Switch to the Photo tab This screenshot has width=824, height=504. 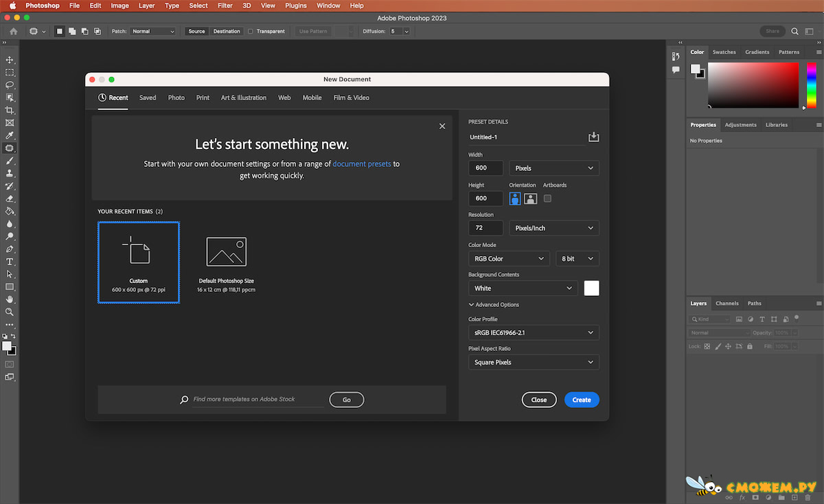176,98
